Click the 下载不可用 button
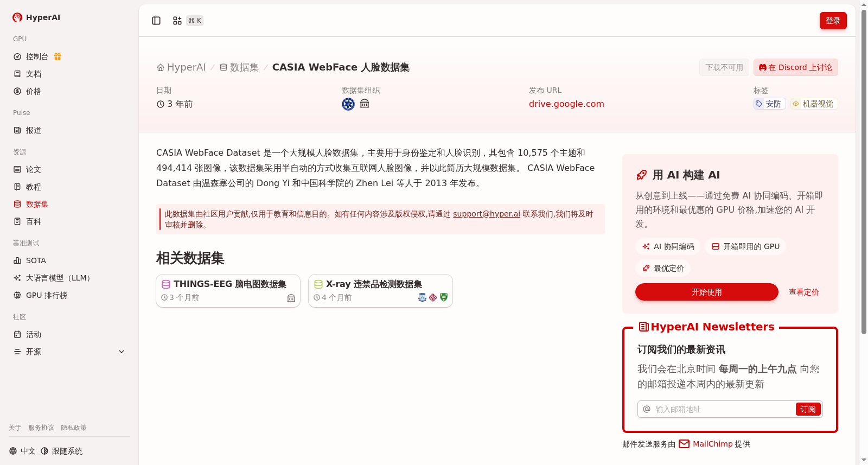868x465 pixels. click(724, 67)
